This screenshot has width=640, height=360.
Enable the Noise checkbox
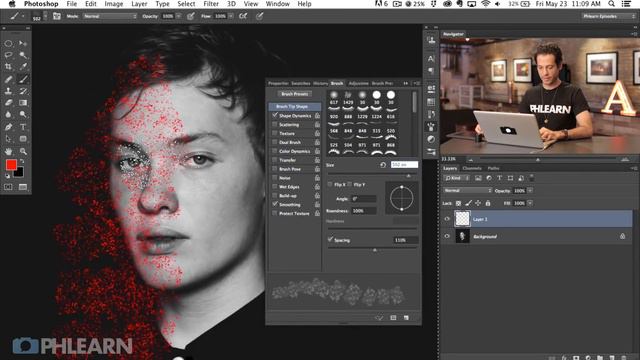click(x=275, y=178)
